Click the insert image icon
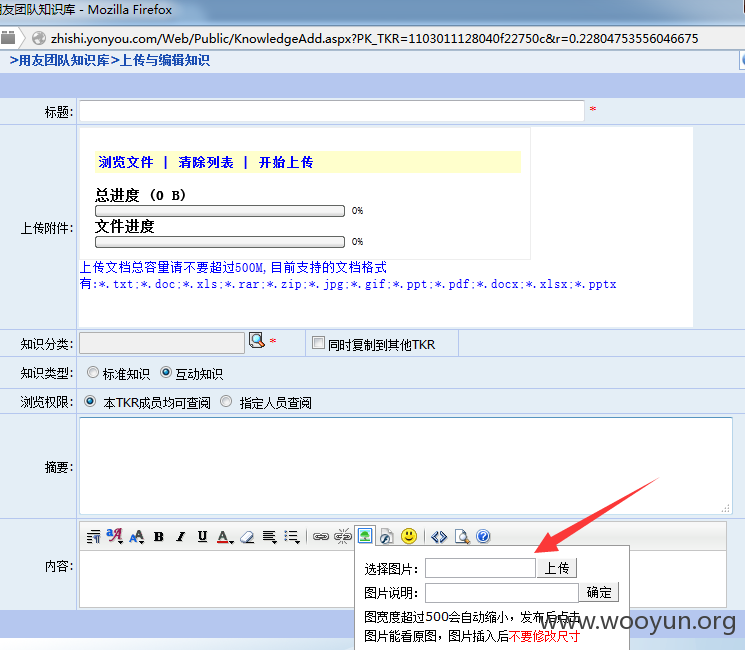 click(365, 536)
